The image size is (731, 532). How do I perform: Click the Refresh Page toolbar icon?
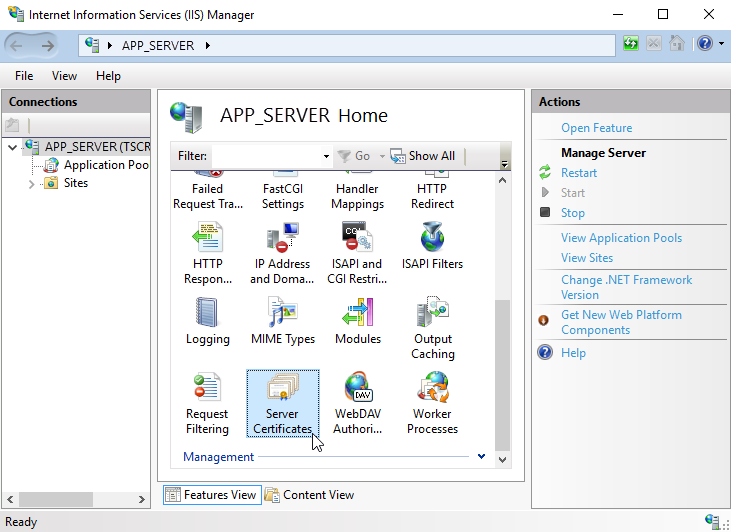(x=631, y=44)
